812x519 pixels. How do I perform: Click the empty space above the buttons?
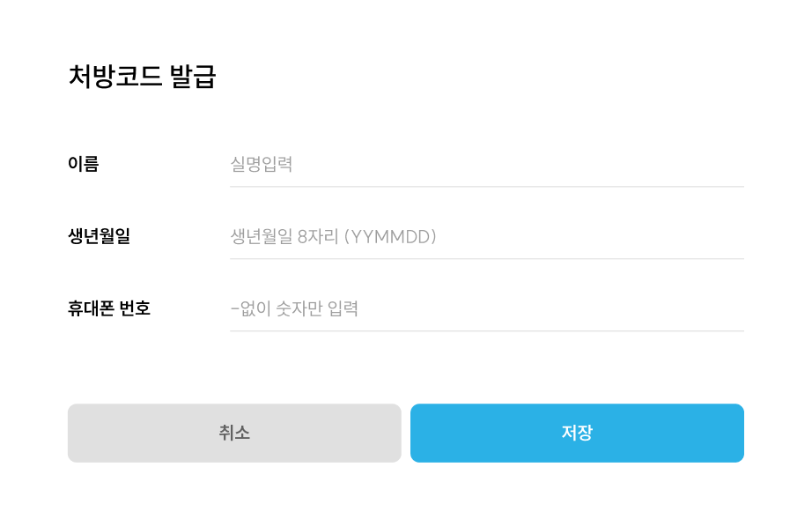(405, 370)
